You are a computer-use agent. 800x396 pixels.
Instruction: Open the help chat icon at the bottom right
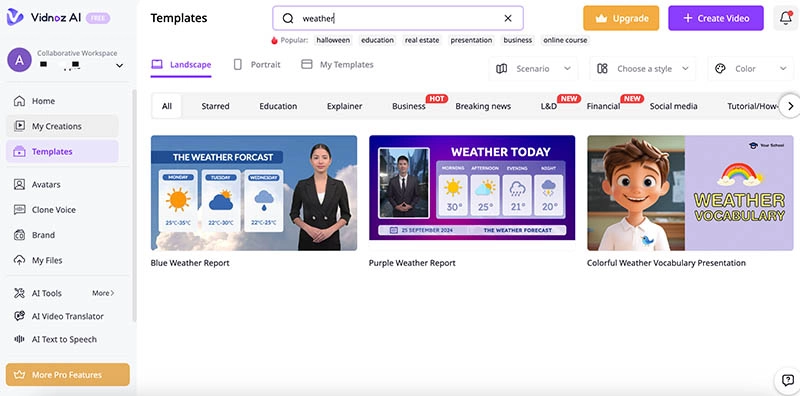tap(787, 379)
